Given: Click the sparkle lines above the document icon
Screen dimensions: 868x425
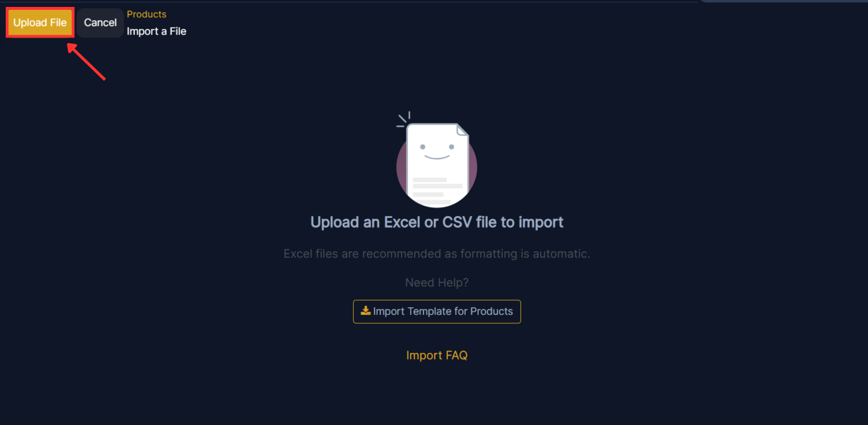Looking at the screenshot, I should [403, 119].
